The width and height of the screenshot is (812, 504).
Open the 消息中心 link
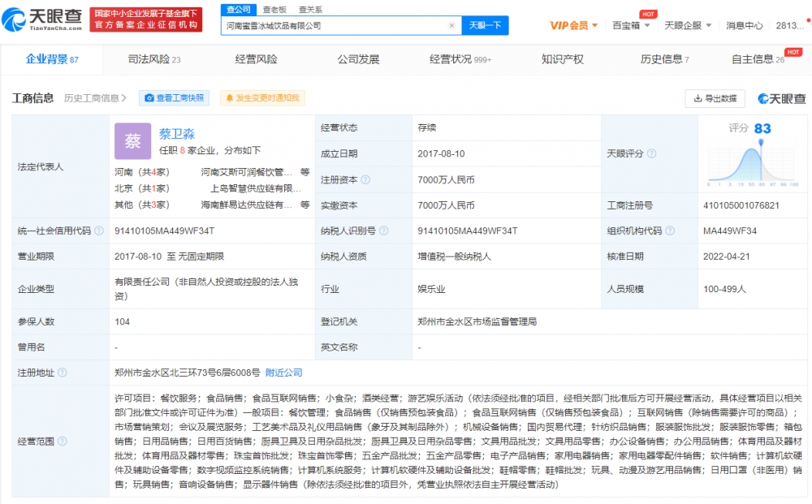point(744,25)
